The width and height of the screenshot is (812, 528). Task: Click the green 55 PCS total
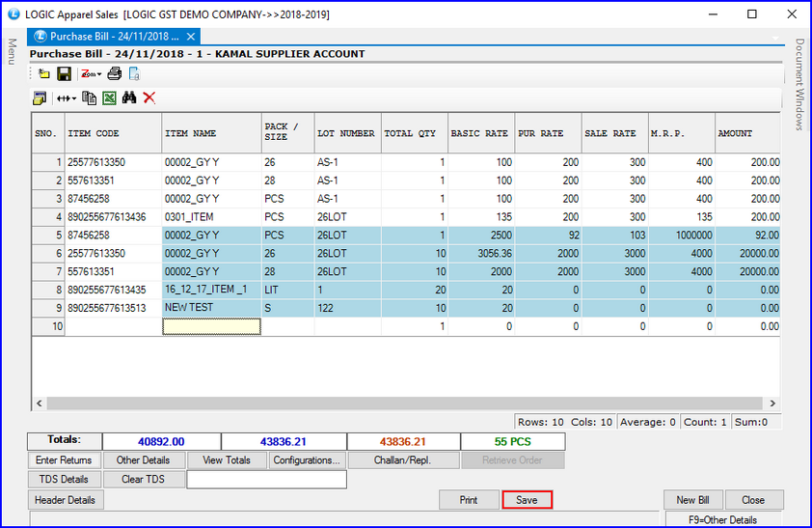point(513,442)
